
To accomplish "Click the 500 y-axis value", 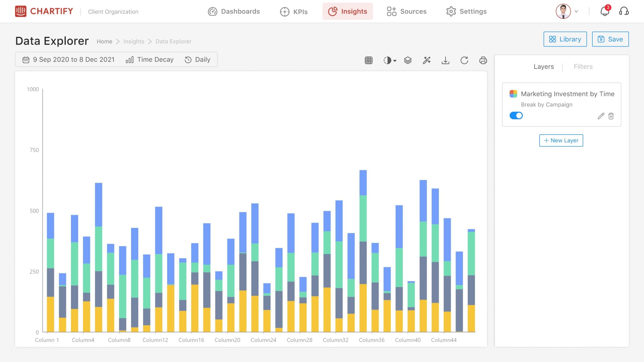I will tap(34, 211).
